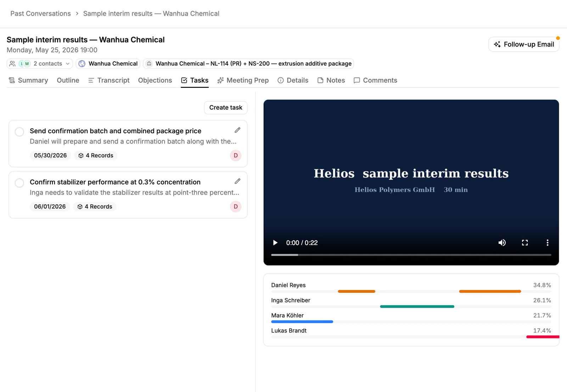This screenshot has width=567, height=392.
Task: Click the Sample interim results breadcrumb
Action: (x=151, y=13)
